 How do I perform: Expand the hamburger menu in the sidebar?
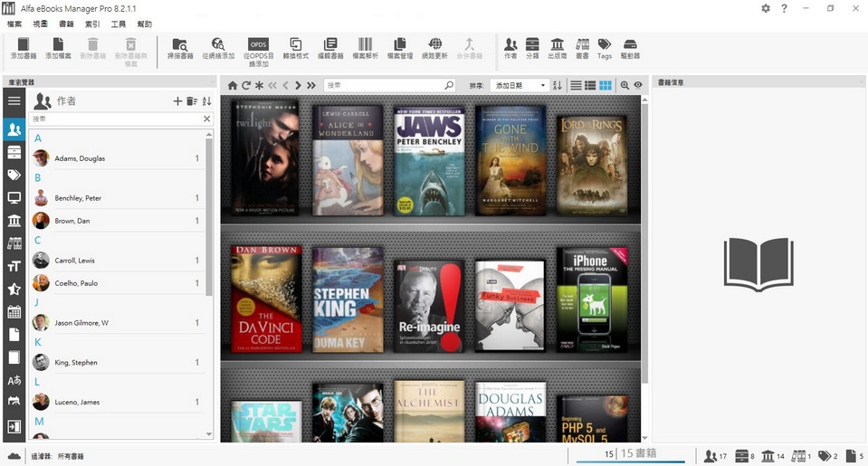pyautogui.click(x=14, y=100)
